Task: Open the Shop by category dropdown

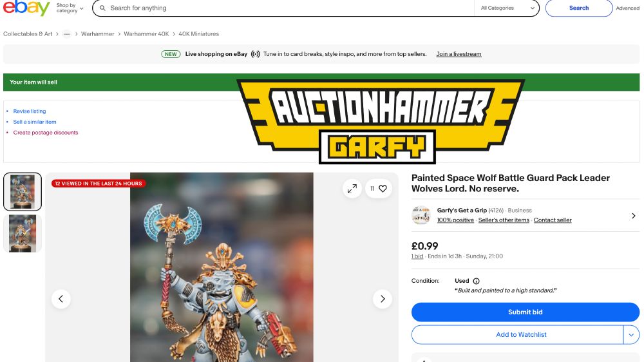Action: tap(70, 8)
